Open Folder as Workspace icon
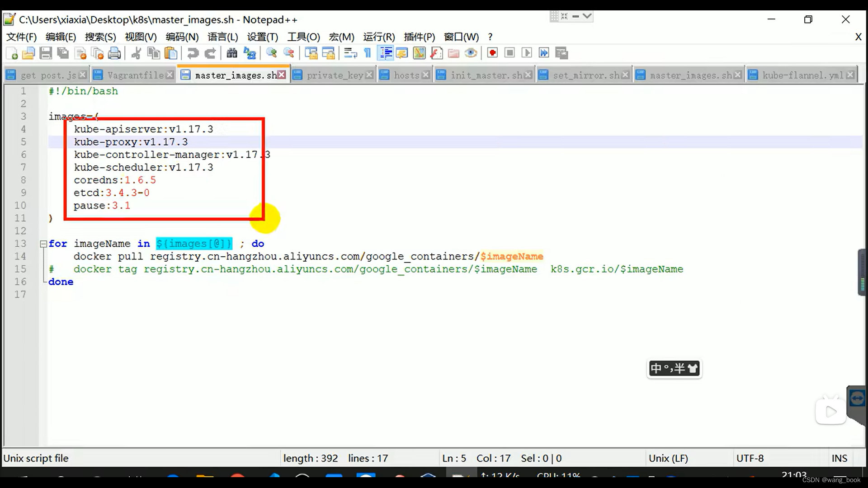This screenshot has height=488, width=868. click(453, 53)
